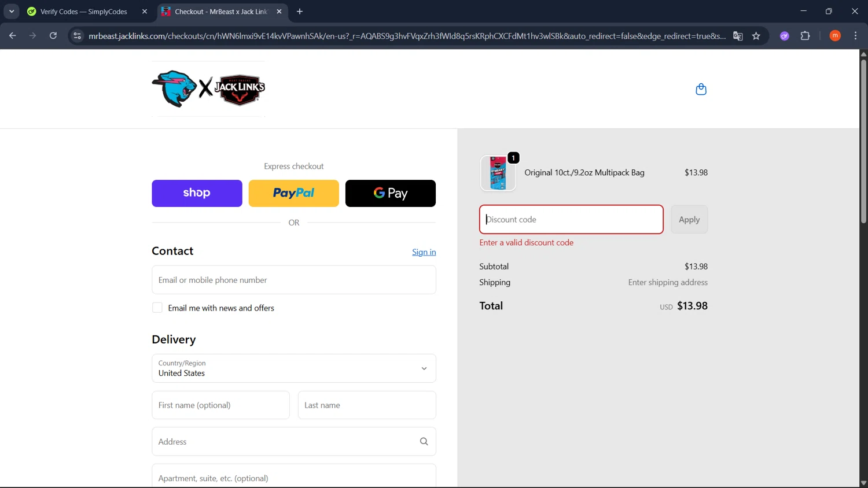Close the Verify Codes SimplyCodes tab
The image size is (868, 488).
tap(145, 12)
